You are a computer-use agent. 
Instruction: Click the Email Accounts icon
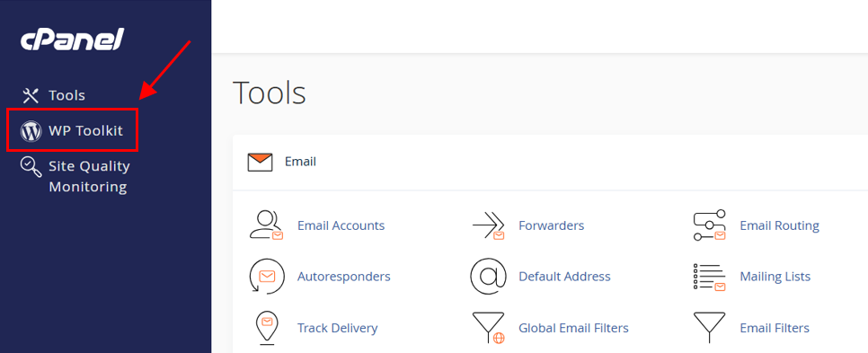point(267,225)
